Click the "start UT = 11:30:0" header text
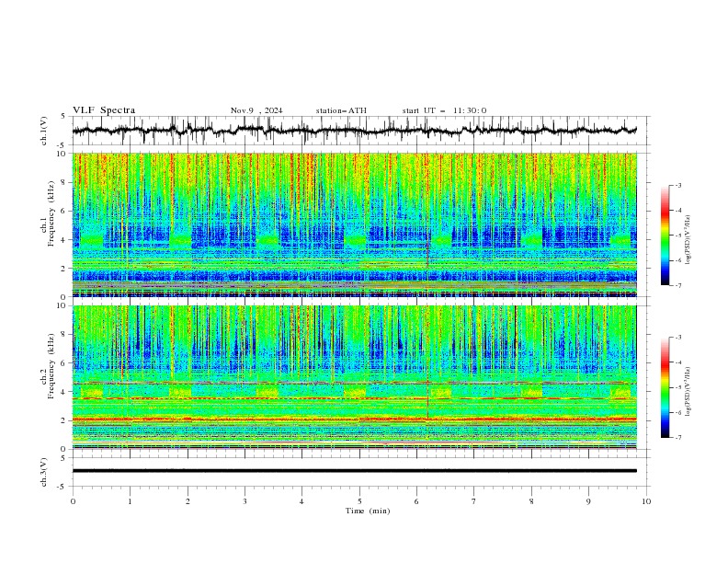This screenshot has height=563, width=728. [444, 110]
